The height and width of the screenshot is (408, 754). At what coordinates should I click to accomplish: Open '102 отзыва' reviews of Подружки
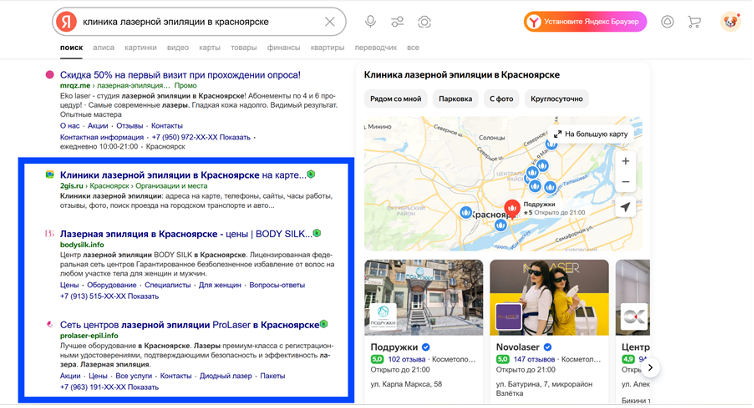point(406,359)
